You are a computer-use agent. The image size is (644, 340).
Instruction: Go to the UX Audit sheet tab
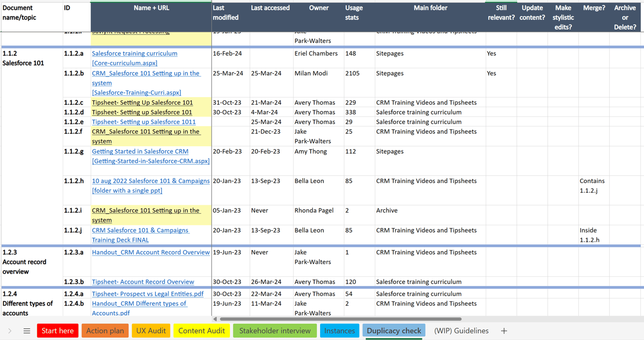[x=151, y=331]
